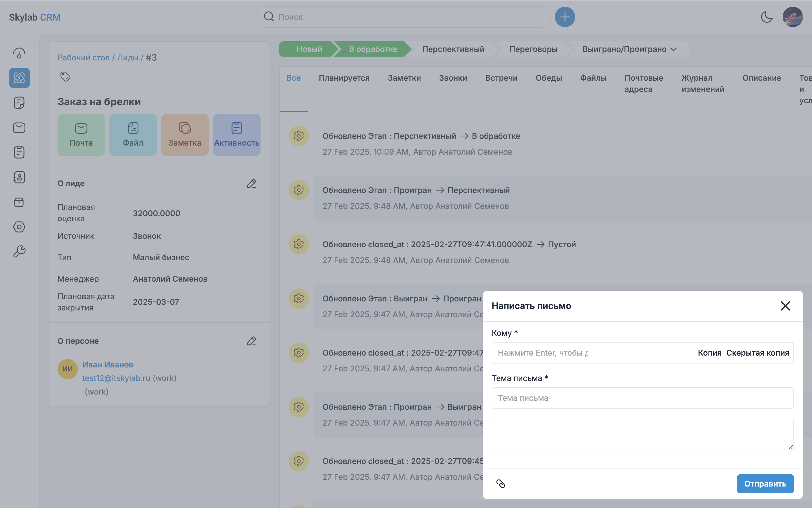Click the 'Заказ на брелки' lead title

tap(99, 102)
